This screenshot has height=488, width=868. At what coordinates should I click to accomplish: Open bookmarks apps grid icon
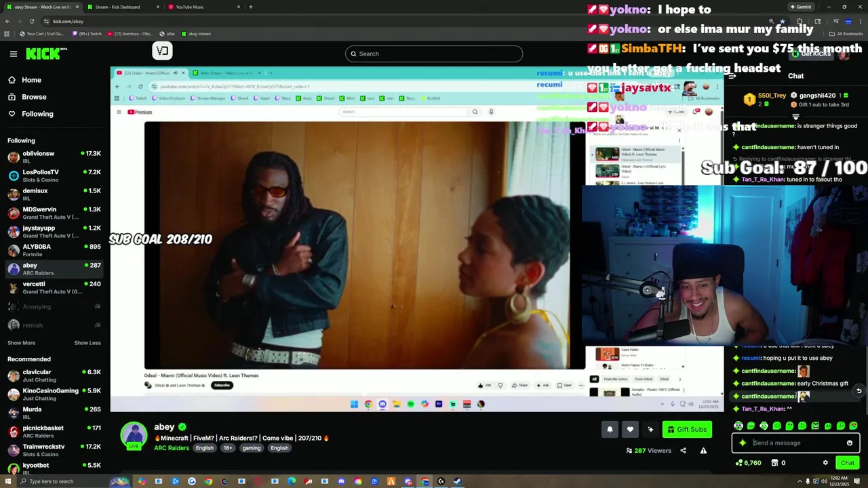(x=7, y=34)
